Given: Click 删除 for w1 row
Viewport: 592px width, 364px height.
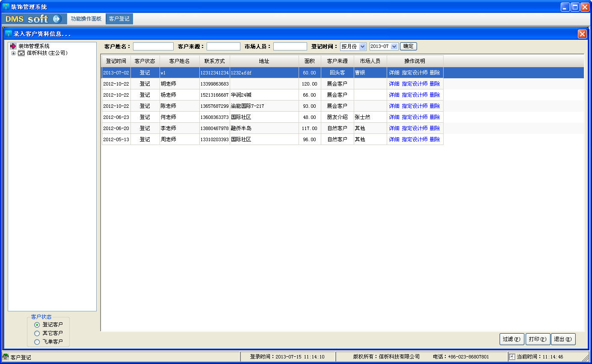Looking at the screenshot, I should click(435, 73).
